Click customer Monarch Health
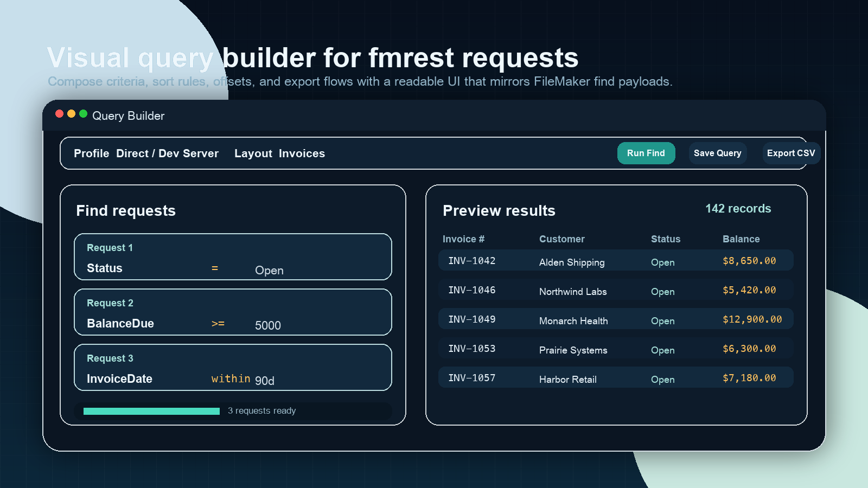This screenshot has height=488, width=868. [573, 321]
